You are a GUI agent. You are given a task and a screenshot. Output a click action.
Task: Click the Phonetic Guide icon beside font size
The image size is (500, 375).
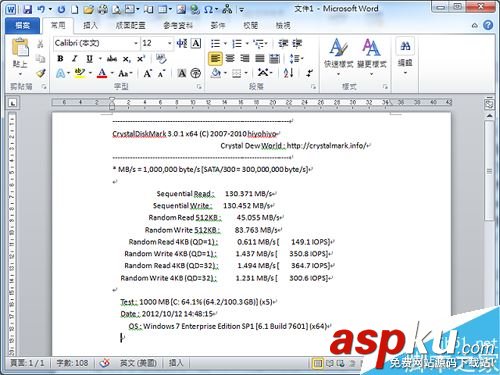pos(182,43)
